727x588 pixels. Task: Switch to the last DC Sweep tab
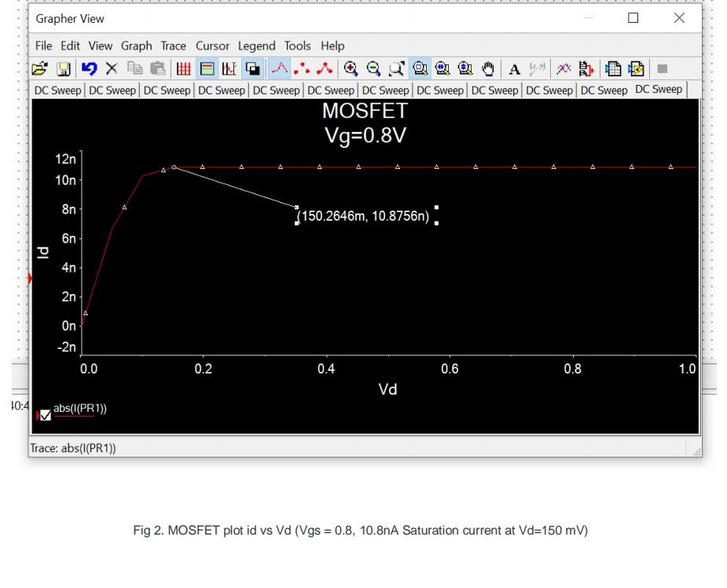pos(659,89)
